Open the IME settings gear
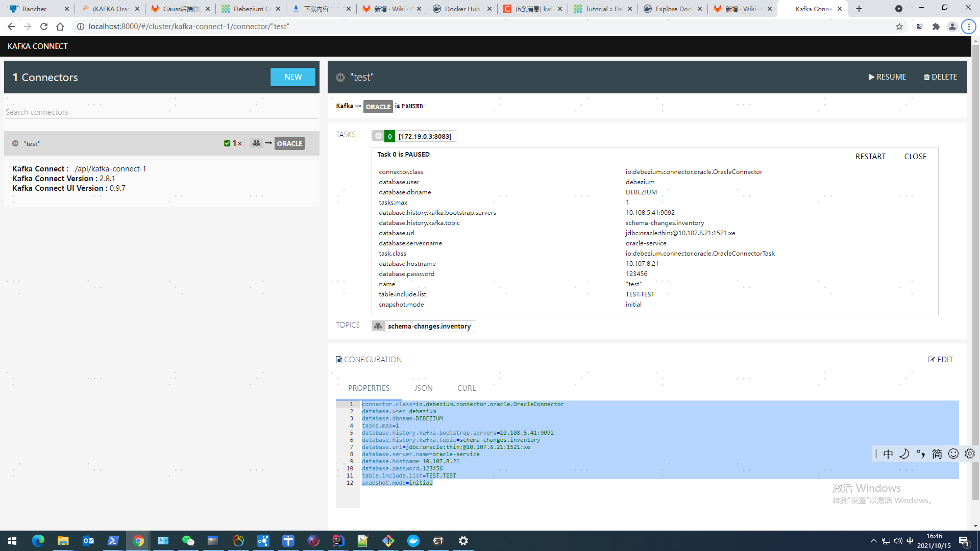 click(x=969, y=454)
